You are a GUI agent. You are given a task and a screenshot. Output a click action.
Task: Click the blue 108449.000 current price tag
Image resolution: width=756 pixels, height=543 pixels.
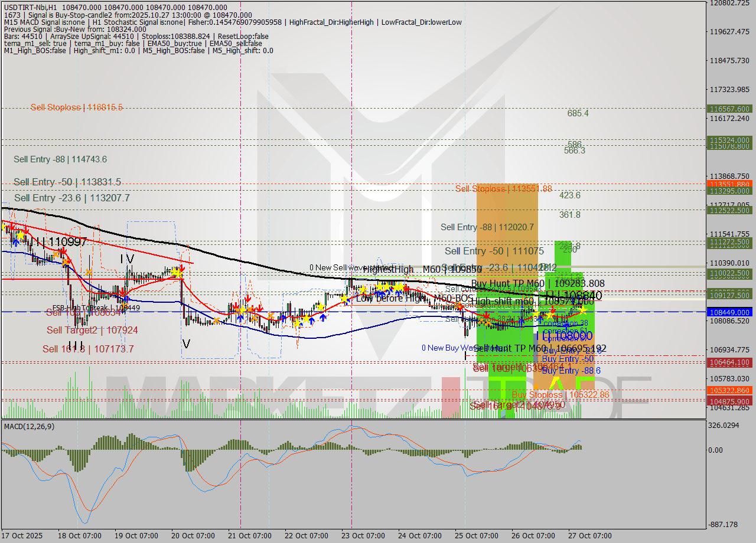[x=728, y=313]
